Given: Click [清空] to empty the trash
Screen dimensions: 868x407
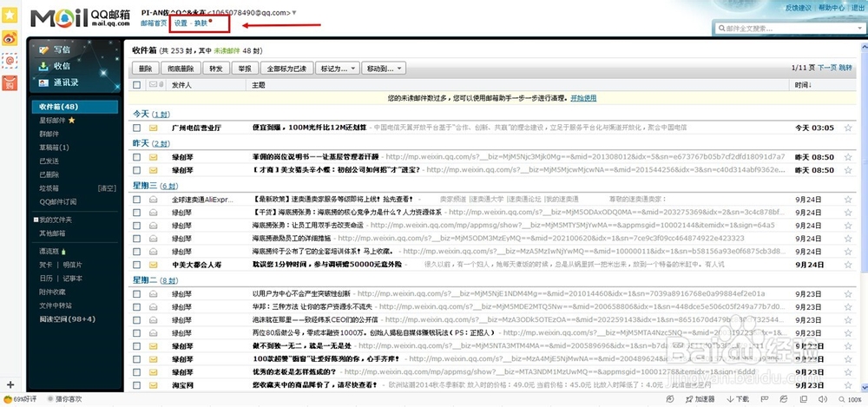Looking at the screenshot, I should 107,188.
